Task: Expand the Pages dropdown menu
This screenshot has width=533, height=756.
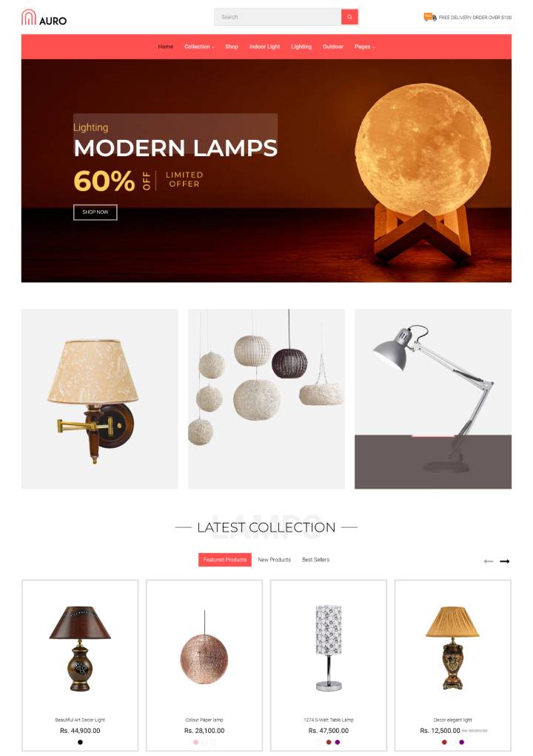Action: click(x=365, y=47)
